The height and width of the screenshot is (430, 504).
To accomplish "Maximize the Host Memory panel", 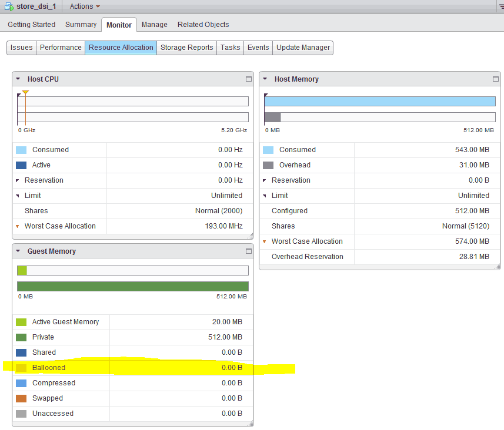I will pos(495,79).
